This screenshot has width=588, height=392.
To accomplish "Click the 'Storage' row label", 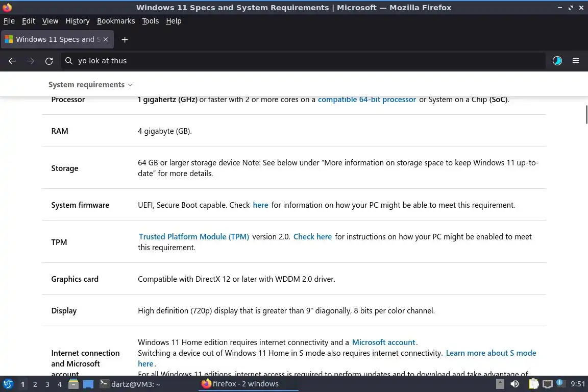I will (65, 168).
